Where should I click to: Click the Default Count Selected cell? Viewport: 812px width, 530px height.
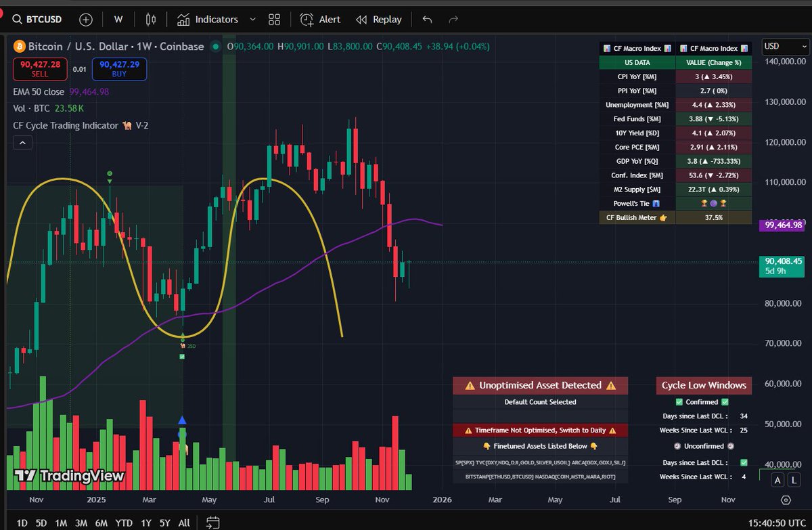[541, 402]
